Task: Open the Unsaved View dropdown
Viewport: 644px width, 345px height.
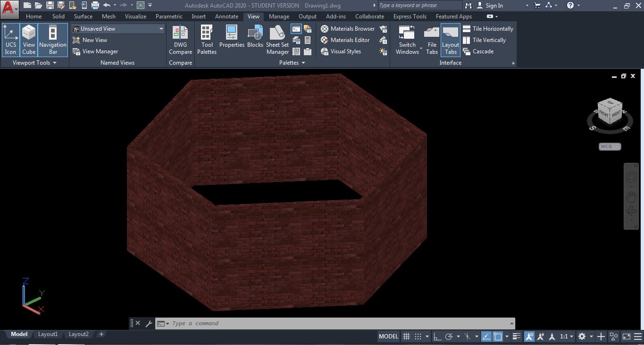Action: click(x=161, y=28)
